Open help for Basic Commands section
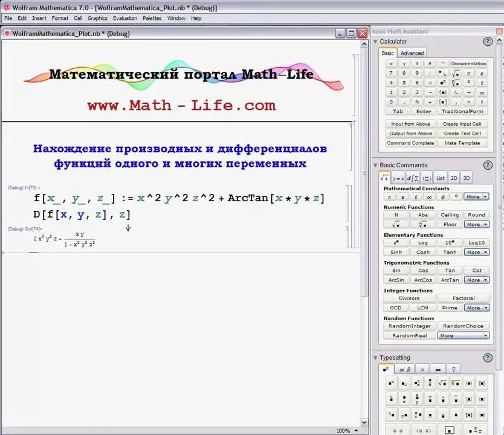Image resolution: width=504 pixels, height=435 pixels. point(488,165)
